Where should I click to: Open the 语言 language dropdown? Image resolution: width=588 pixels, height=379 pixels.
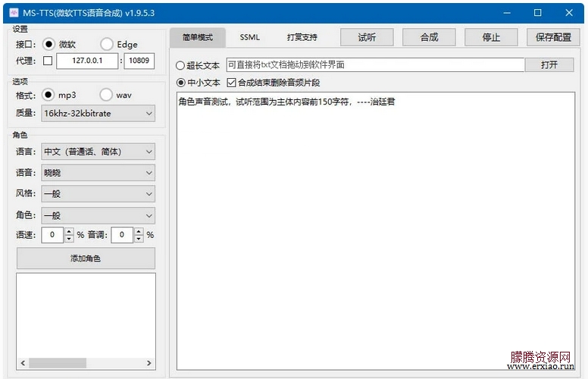98,152
